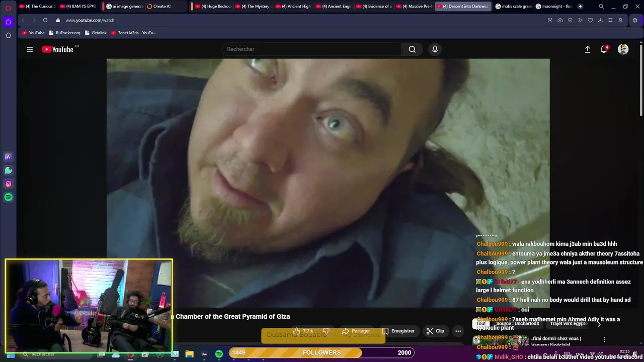Screen dimensions: 644x362
Task: Open Aria AI in sidebar
Action: [x=8, y=157]
